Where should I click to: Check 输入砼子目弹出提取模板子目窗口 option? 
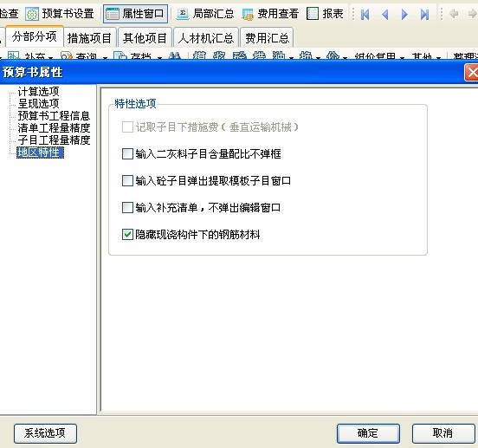127,180
